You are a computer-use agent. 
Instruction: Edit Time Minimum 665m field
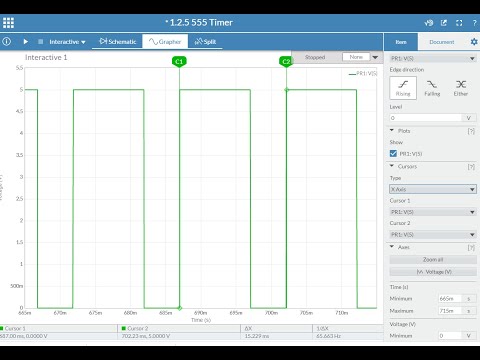[x=450, y=299]
